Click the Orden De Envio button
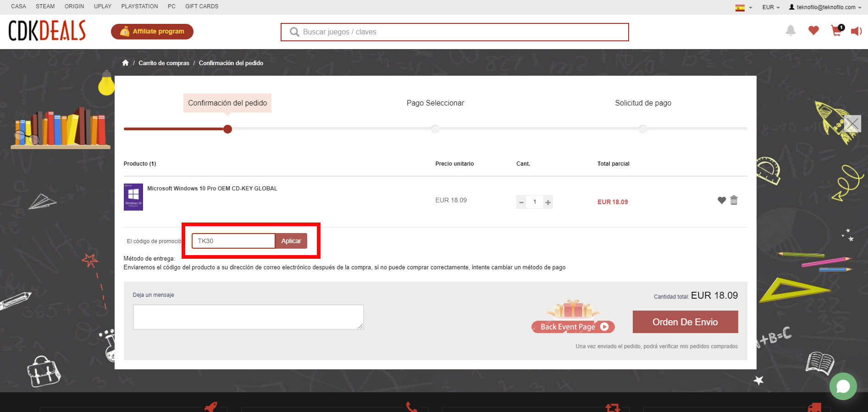The width and height of the screenshot is (868, 412). click(685, 322)
